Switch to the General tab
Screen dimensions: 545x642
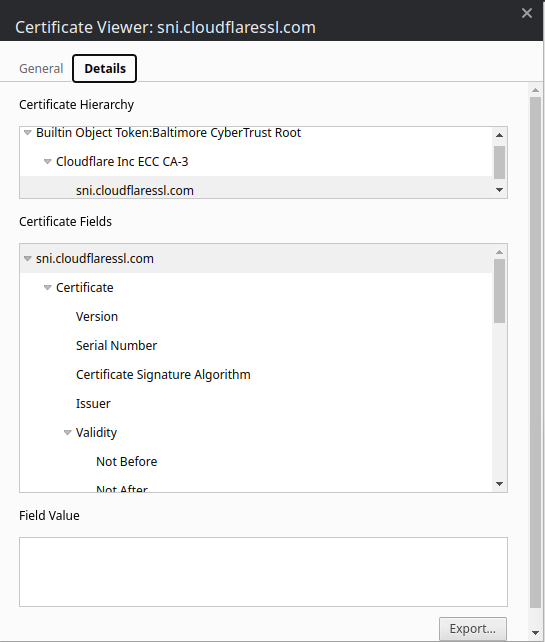coord(41,68)
